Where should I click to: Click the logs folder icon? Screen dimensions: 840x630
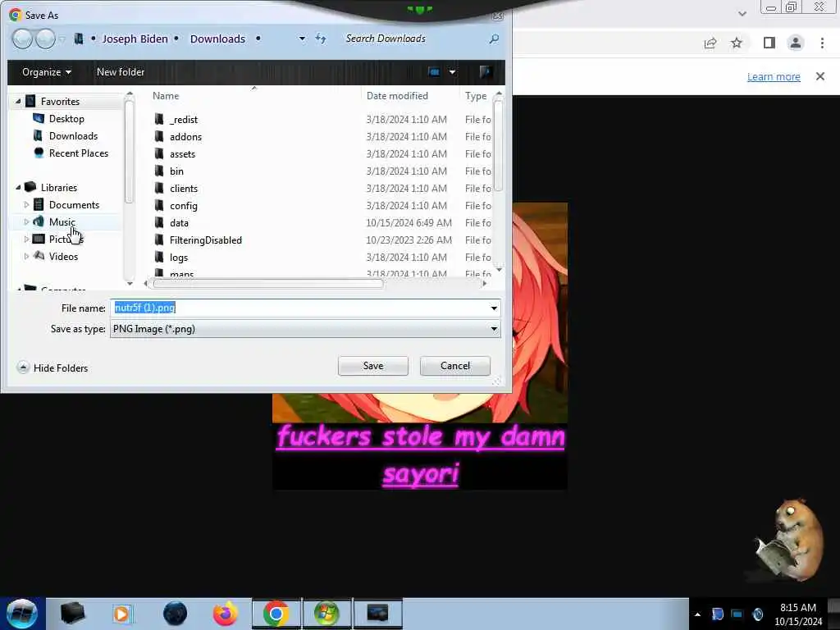[x=159, y=257]
